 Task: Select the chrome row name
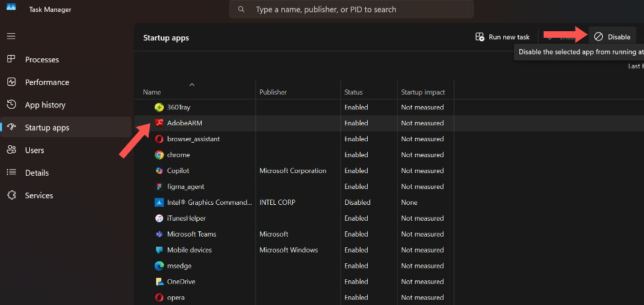tap(178, 155)
